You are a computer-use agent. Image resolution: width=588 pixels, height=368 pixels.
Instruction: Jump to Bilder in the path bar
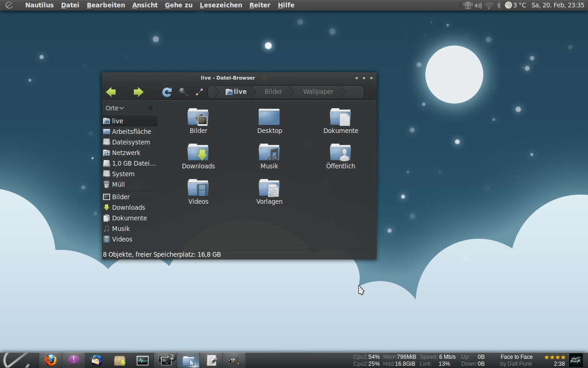point(273,92)
